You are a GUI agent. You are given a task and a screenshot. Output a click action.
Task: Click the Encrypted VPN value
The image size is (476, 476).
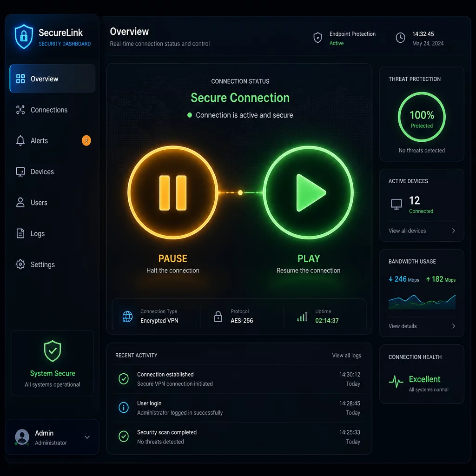[x=159, y=321]
